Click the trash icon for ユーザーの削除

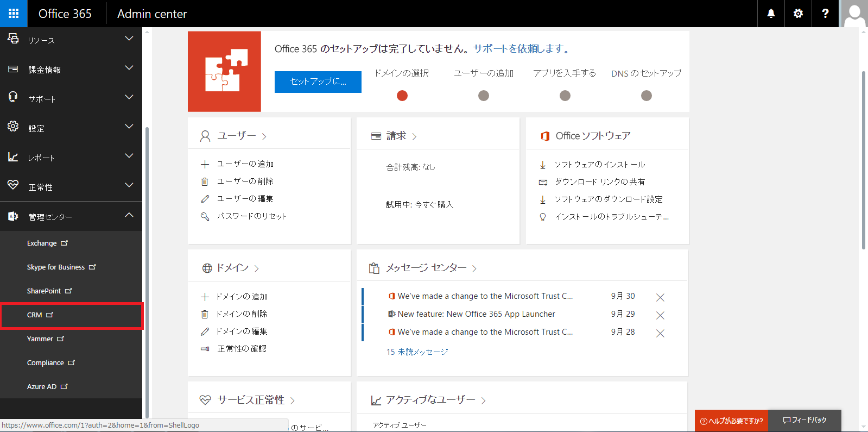click(x=205, y=181)
